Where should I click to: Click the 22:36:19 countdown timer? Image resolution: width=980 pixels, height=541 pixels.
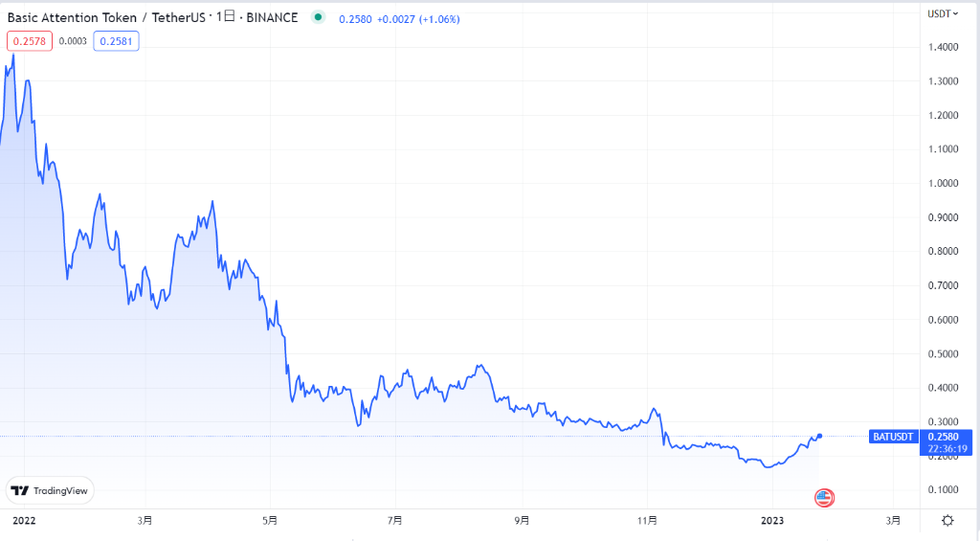coord(947,448)
